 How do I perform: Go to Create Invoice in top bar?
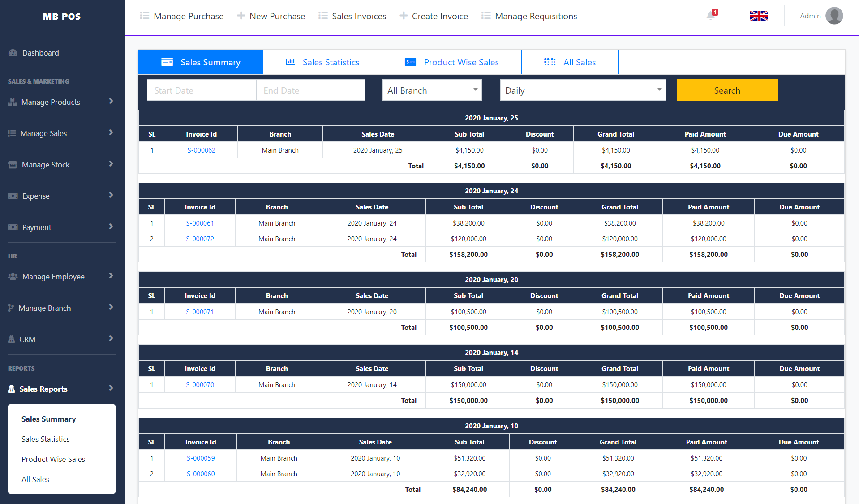(434, 16)
